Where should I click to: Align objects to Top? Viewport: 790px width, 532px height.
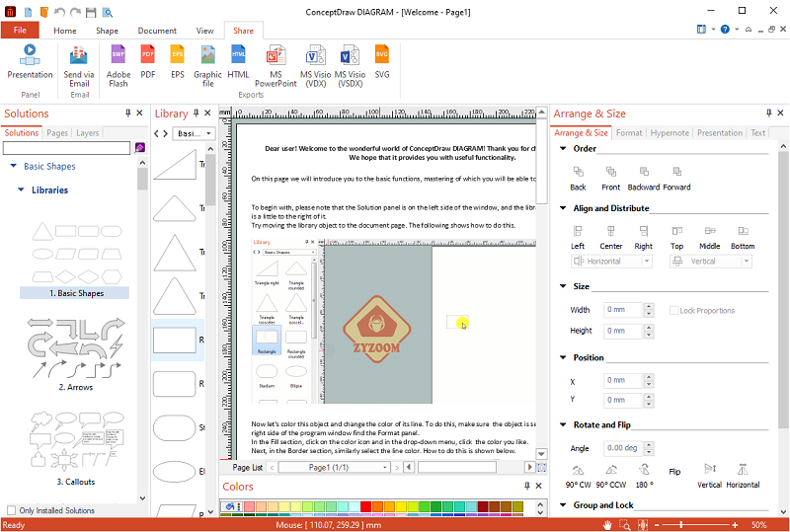coord(676,237)
